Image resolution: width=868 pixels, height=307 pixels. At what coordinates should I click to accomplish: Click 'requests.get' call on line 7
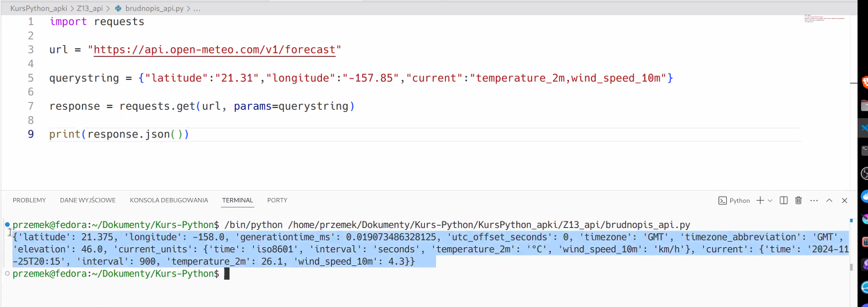(157, 106)
